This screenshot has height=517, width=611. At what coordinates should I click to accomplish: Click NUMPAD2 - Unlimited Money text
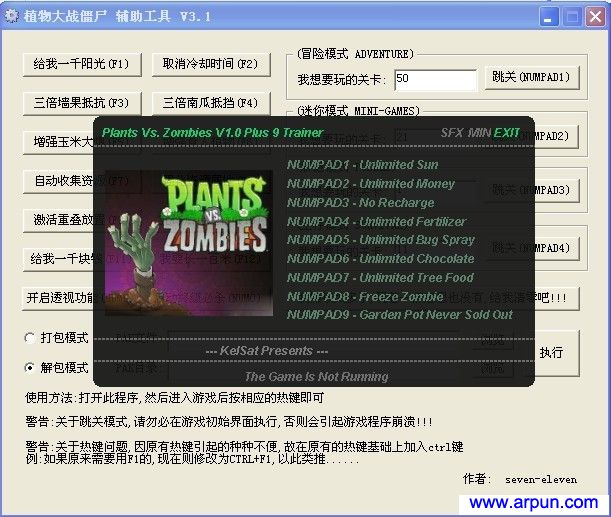click(371, 184)
